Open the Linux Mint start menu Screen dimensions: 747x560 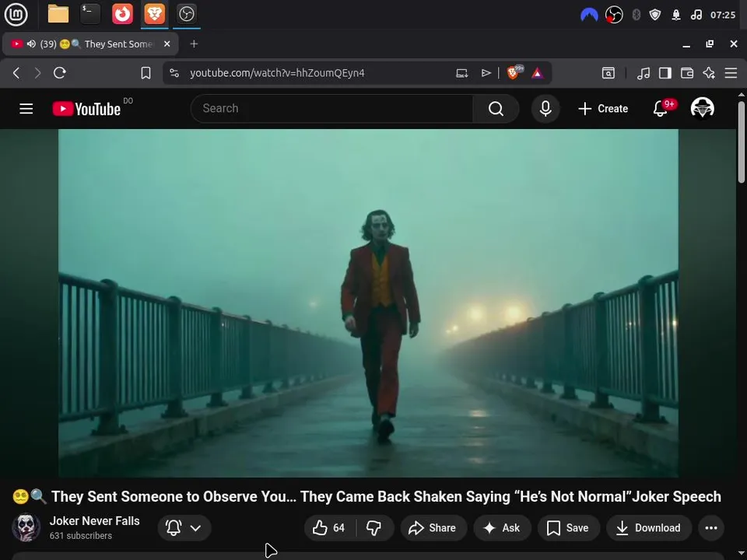[16, 14]
